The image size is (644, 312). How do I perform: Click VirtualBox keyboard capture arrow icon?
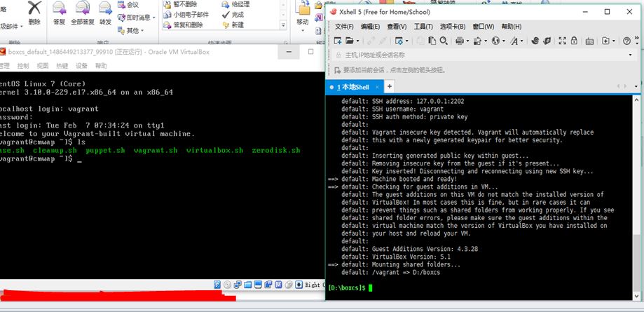click(299, 285)
